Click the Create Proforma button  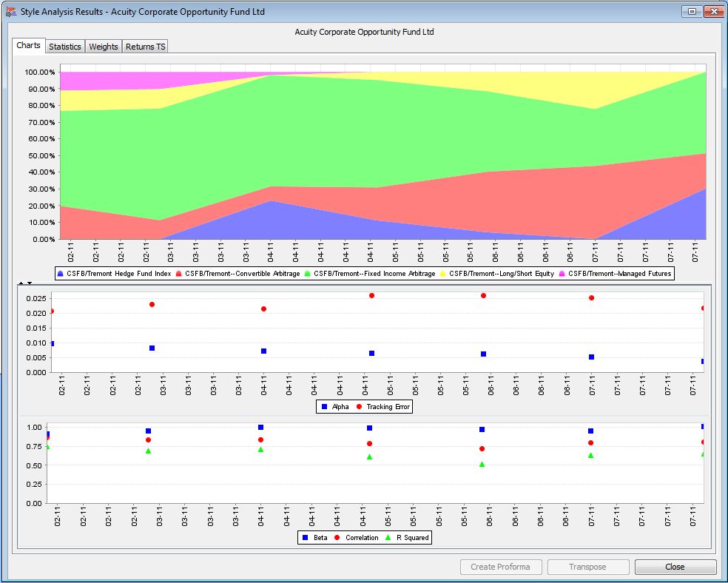pyautogui.click(x=500, y=567)
